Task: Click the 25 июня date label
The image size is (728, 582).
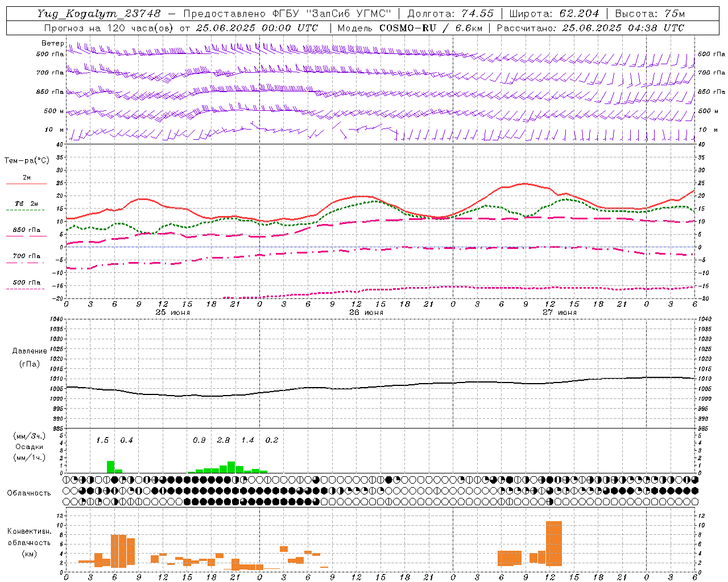Action: 173,312
